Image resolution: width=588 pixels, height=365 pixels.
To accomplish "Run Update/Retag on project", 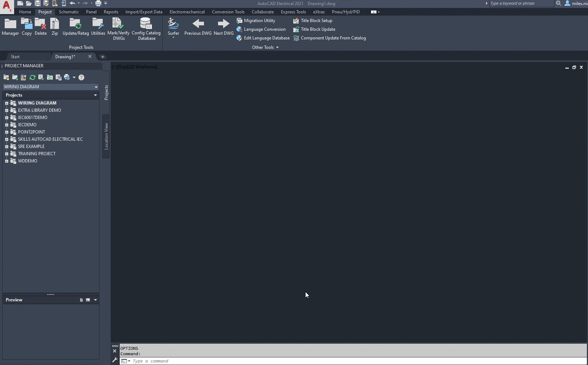I will (x=76, y=27).
